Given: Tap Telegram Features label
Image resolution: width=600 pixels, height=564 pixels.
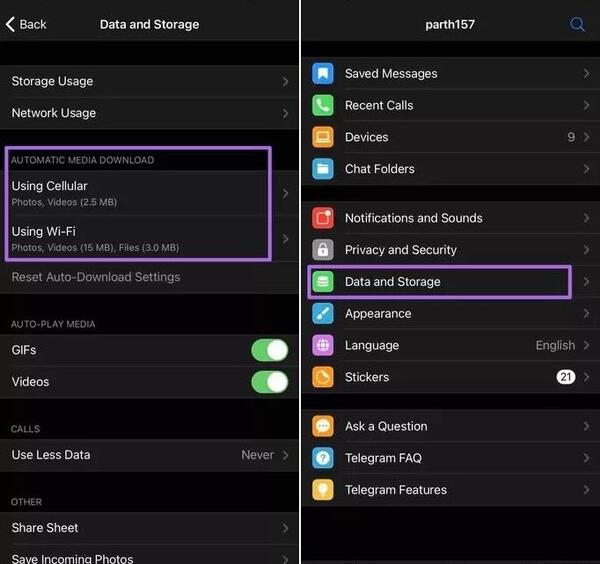Looking at the screenshot, I should (396, 490).
